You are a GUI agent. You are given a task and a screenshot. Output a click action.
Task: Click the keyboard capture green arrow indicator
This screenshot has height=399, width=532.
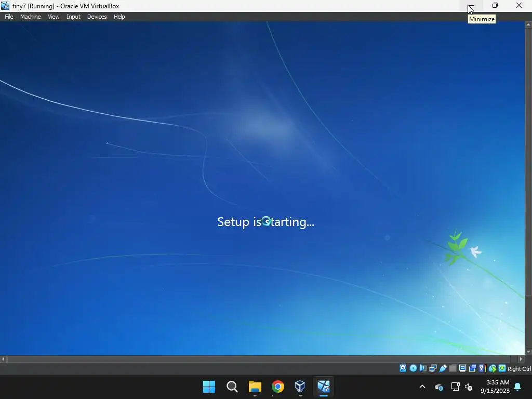502,368
